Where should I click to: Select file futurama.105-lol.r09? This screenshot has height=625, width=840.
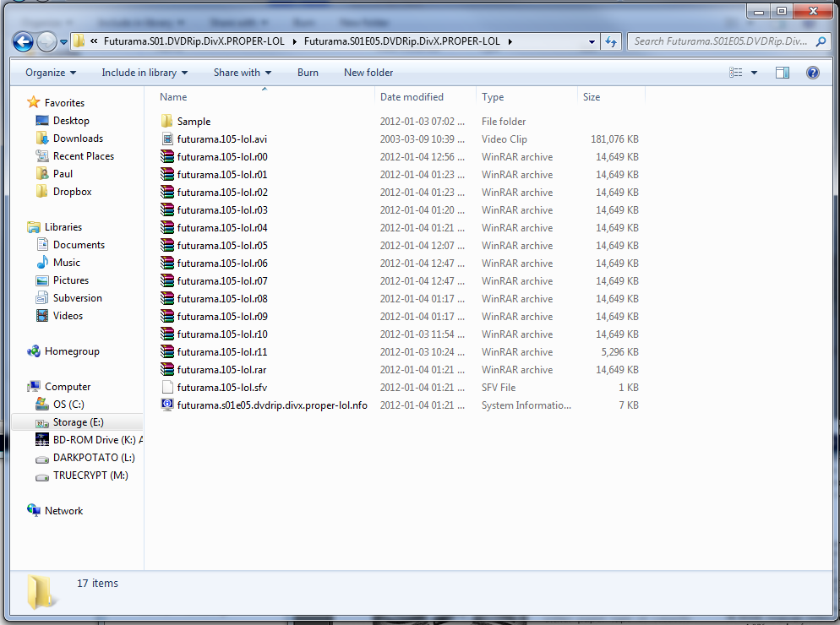click(x=222, y=316)
